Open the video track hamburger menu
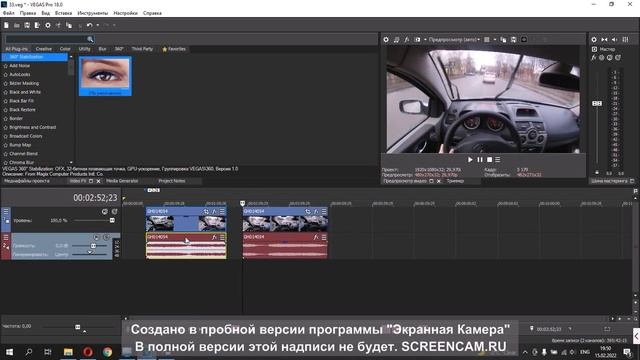640x360 pixels. [x=6, y=211]
